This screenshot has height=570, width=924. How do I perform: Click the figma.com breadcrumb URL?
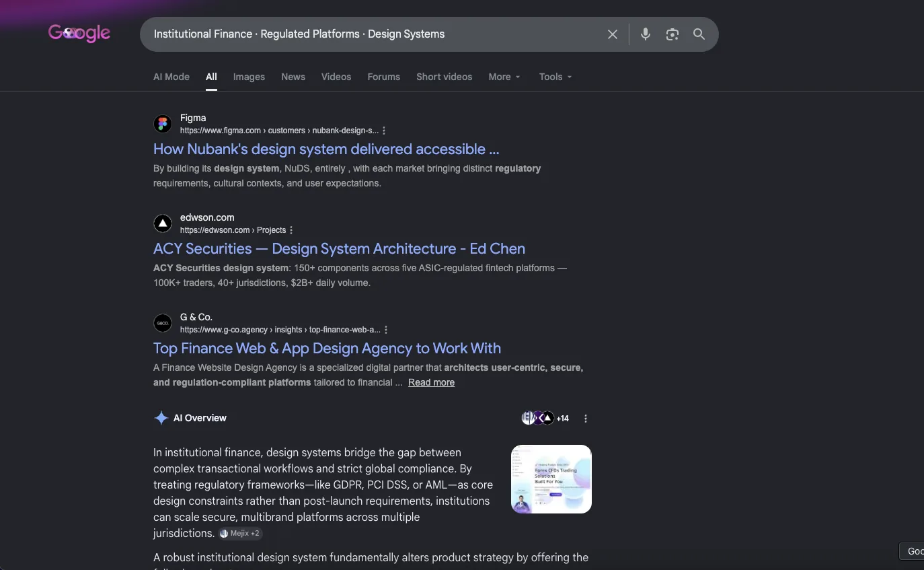tap(279, 131)
